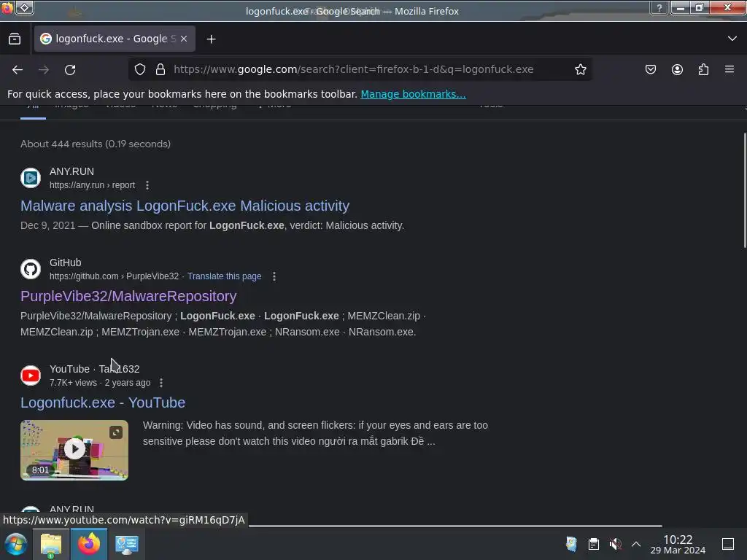Click the window pin icon in the titlebar
The height and width of the screenshot is (560, 747).
[x=25, y=7]
